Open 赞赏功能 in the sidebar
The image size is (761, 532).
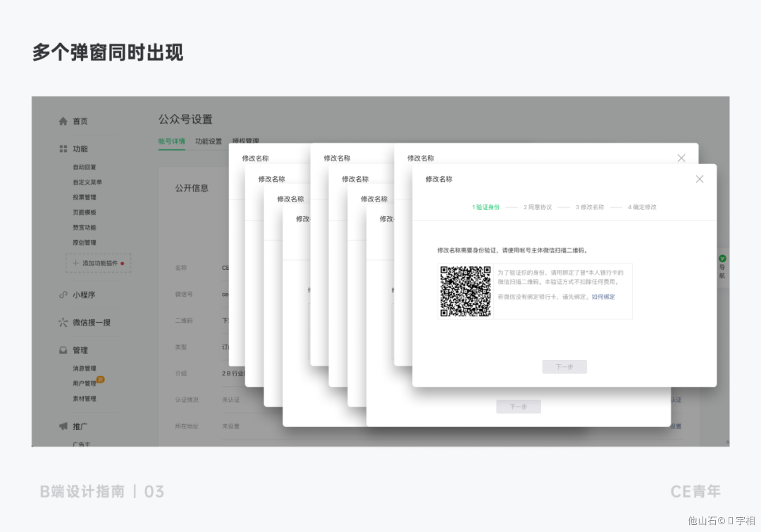pos(85,227)
